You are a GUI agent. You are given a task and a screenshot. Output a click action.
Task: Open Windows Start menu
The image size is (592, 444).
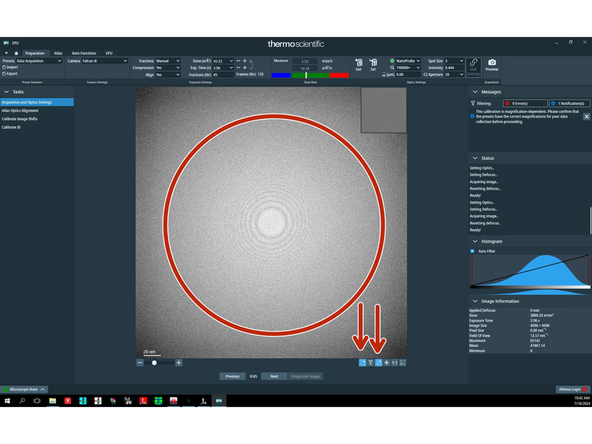7,401
